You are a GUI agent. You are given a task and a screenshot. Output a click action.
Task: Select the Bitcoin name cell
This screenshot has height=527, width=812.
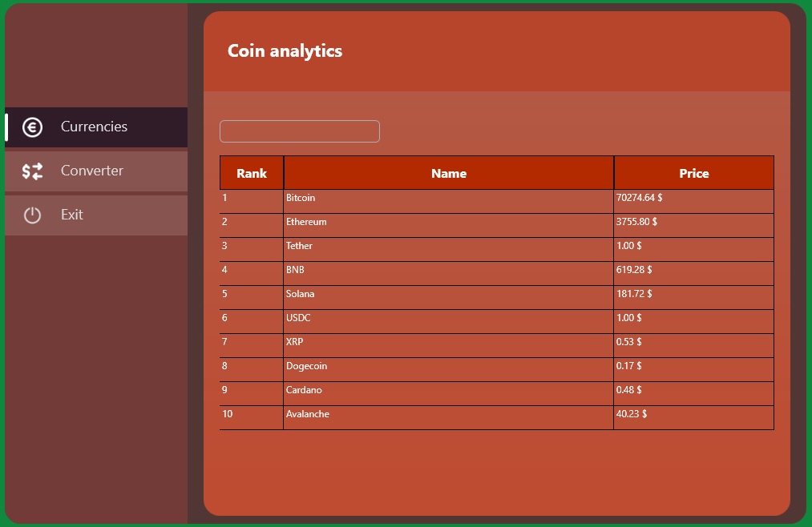tap(448, 201)
